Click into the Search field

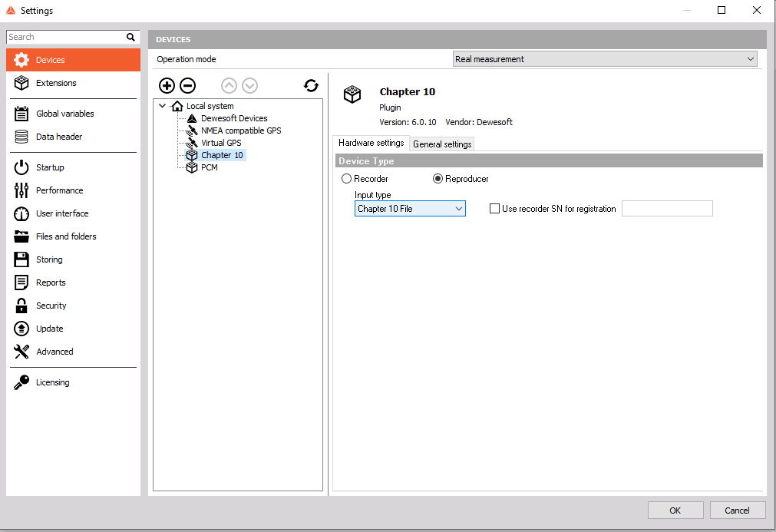[66, 37]
